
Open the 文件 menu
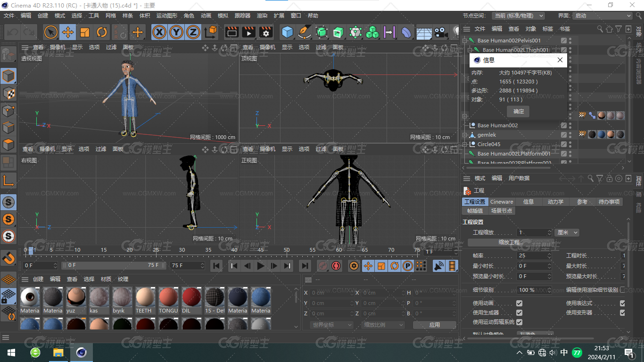(x=9, y=16)
